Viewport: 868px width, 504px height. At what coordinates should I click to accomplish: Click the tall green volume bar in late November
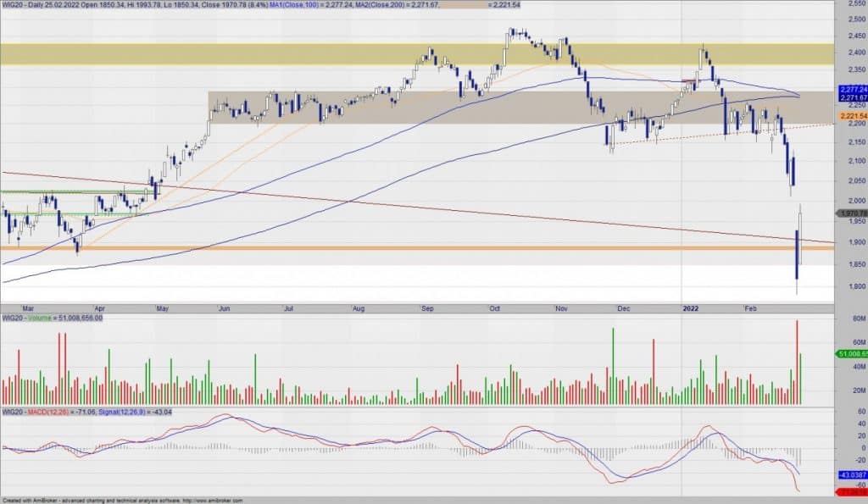click(x=611, y=364)
